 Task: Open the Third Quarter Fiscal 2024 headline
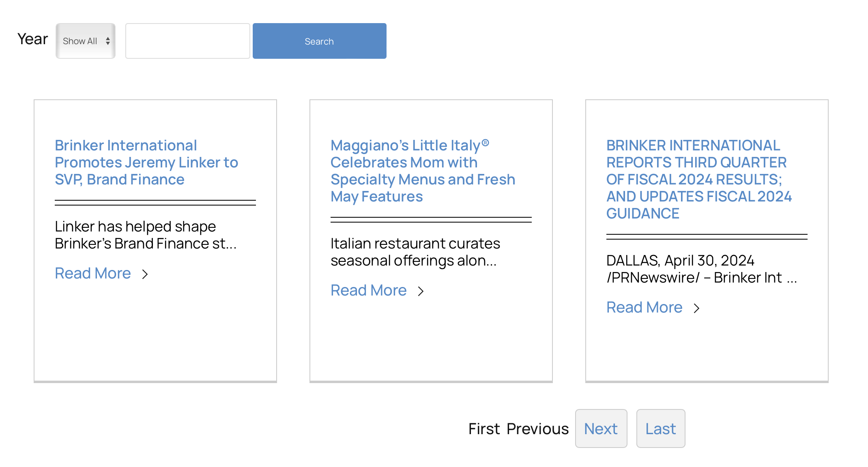[698, 179]
